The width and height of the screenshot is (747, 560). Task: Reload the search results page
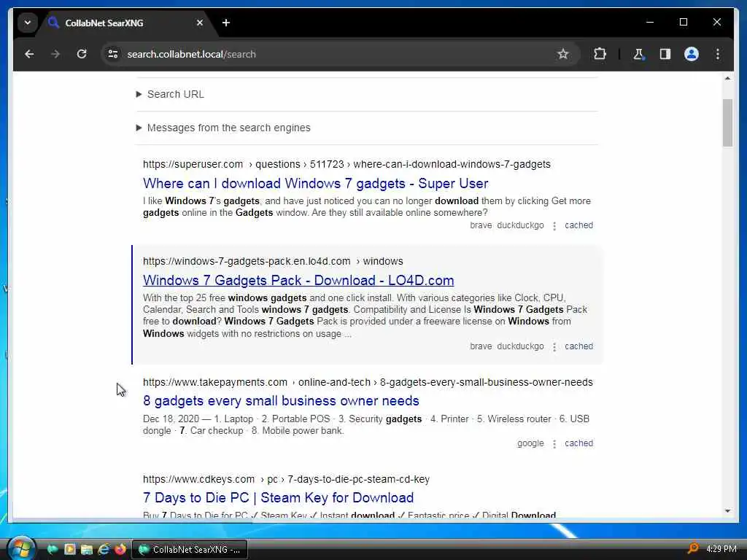tap(82, 54)
